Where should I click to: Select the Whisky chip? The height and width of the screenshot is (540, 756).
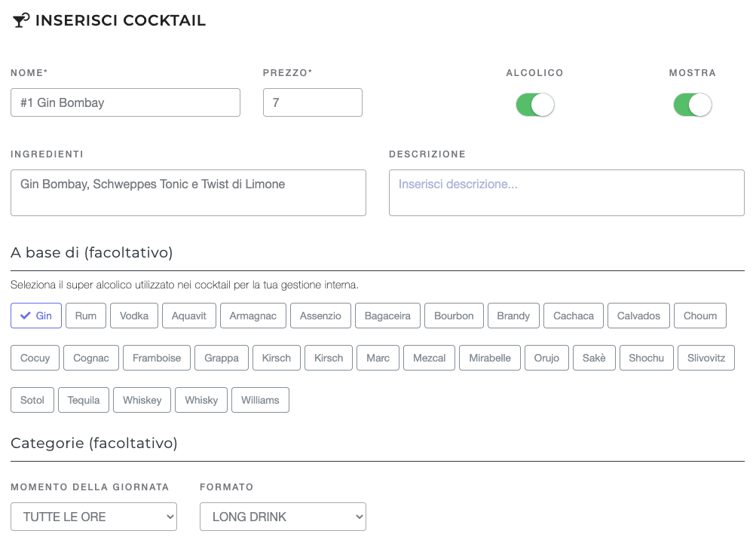201,400
